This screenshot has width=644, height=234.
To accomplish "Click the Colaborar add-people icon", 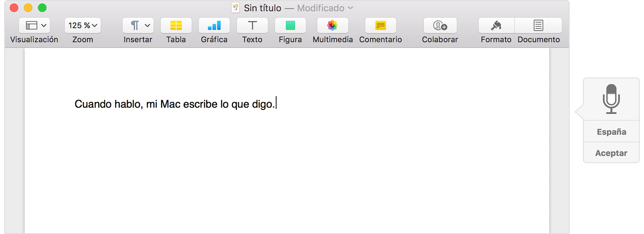I will 440,26.
